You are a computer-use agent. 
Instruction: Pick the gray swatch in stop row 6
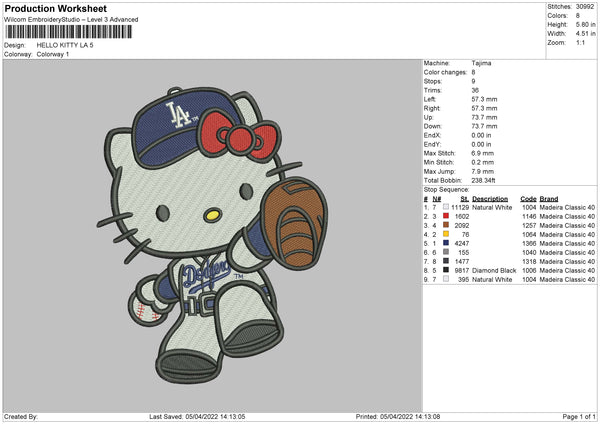[x=446, y=252]
